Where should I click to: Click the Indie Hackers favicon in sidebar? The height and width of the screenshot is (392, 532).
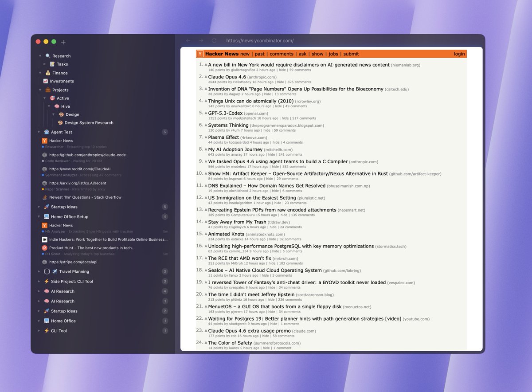tap(44, 239)
